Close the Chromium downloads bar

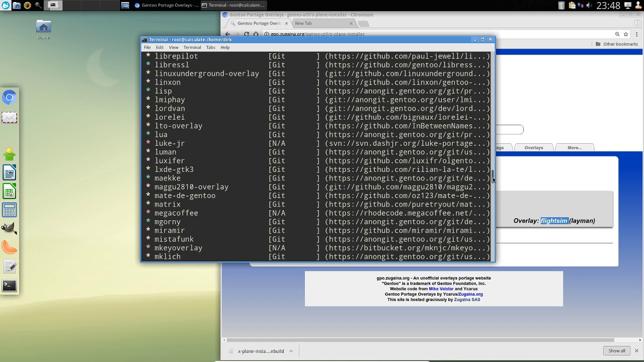pyautogui.click(x=636, y=351)
